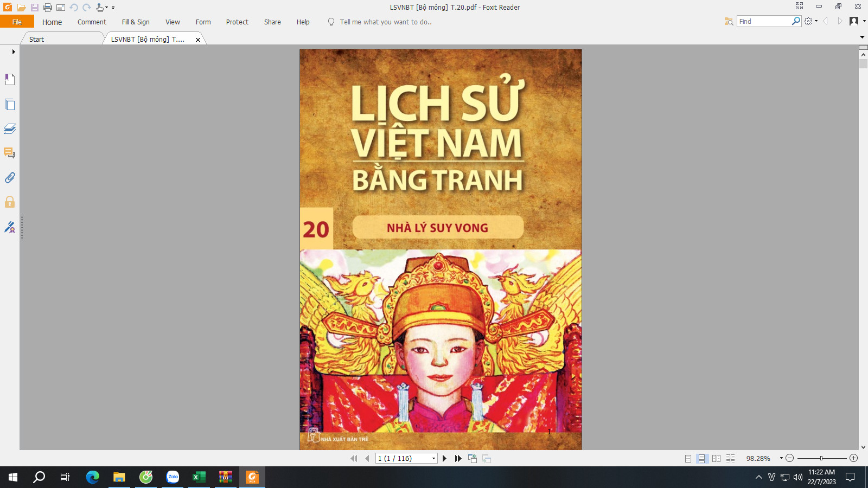Undo the last action
Screen dimensions: 868x488
click(74, 8)
